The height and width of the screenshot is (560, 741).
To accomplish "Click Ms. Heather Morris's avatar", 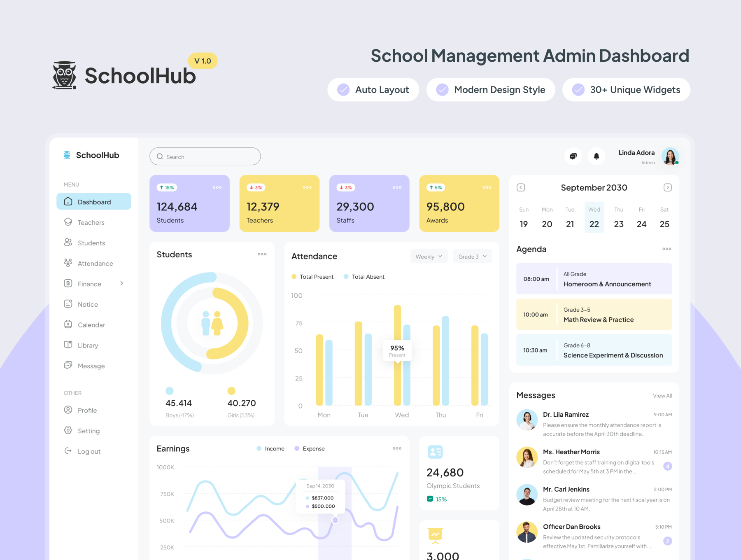I will pyautogui.click(x=527, y=457).
